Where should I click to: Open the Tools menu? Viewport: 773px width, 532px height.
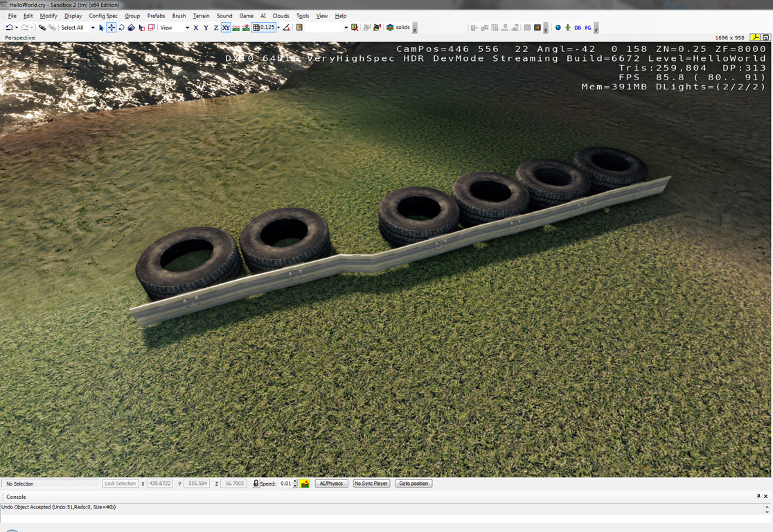pos(303,16)
